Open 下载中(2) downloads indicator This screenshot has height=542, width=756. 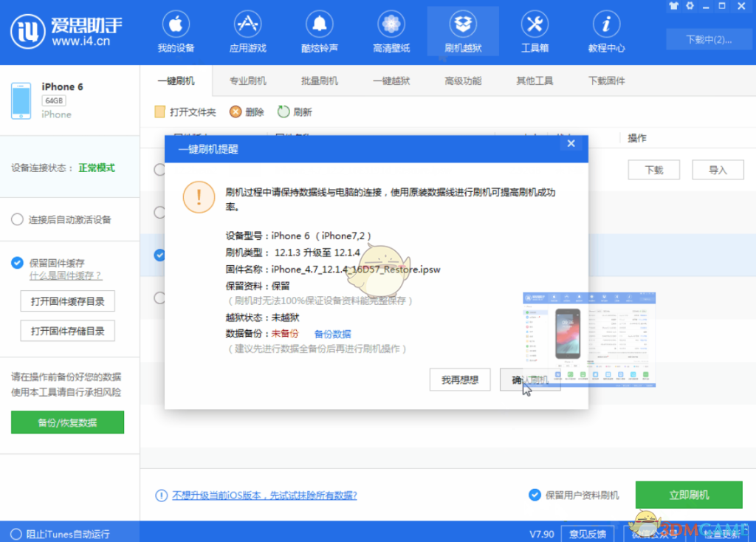[x=708, y=39]
